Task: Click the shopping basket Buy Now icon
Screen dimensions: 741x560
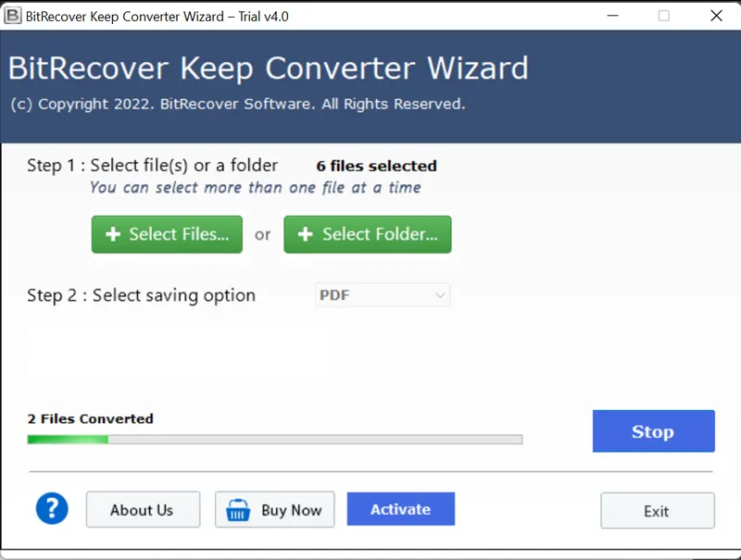Action: (x=238, y=510)
